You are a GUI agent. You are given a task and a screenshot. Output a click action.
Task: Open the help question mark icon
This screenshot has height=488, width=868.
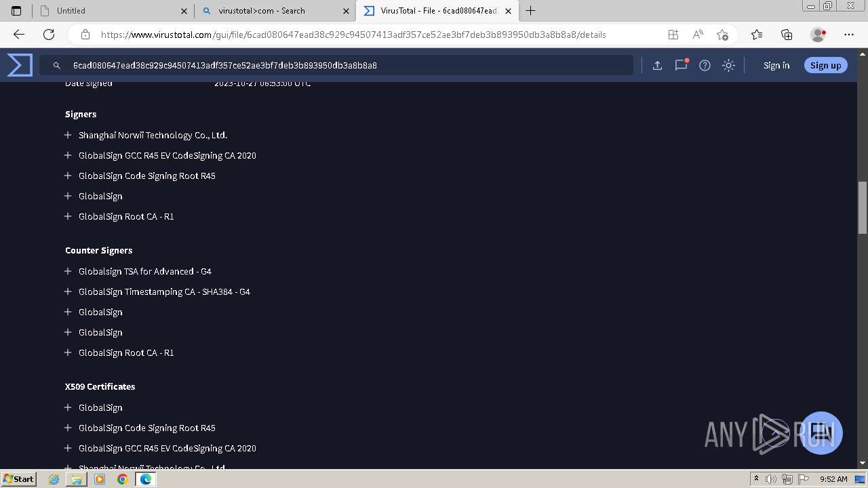705,65
